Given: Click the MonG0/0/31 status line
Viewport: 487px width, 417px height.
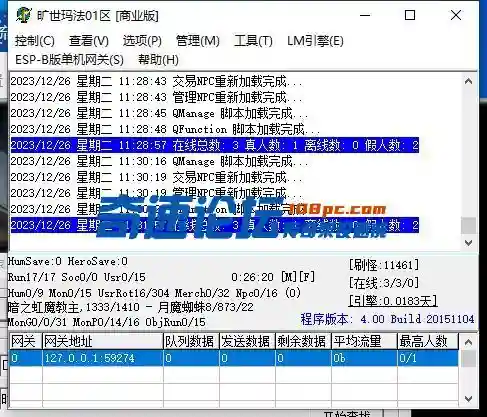Looking at the screenshot, I should coord(107,322).
